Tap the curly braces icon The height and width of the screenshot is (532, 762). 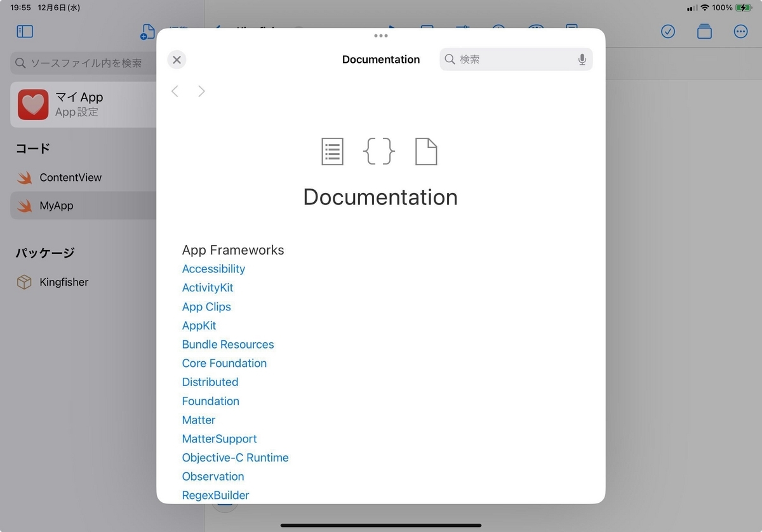click(x=379, y=152)
